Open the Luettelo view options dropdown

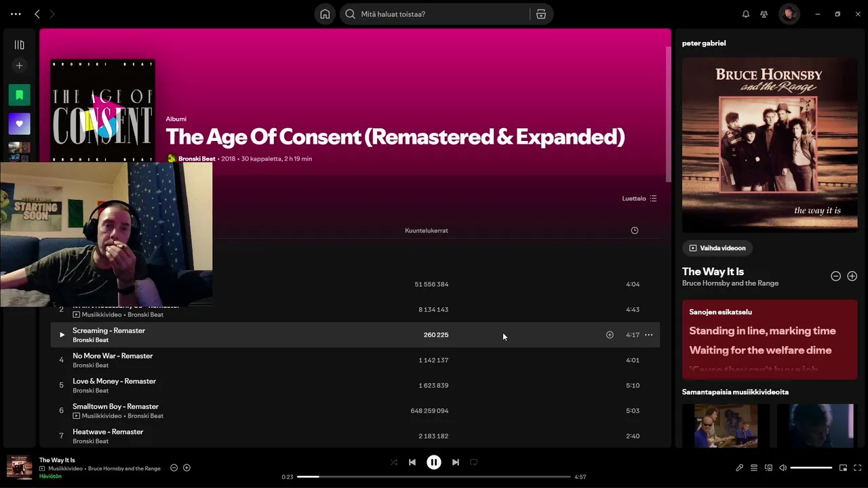click(x=639, y=199)
